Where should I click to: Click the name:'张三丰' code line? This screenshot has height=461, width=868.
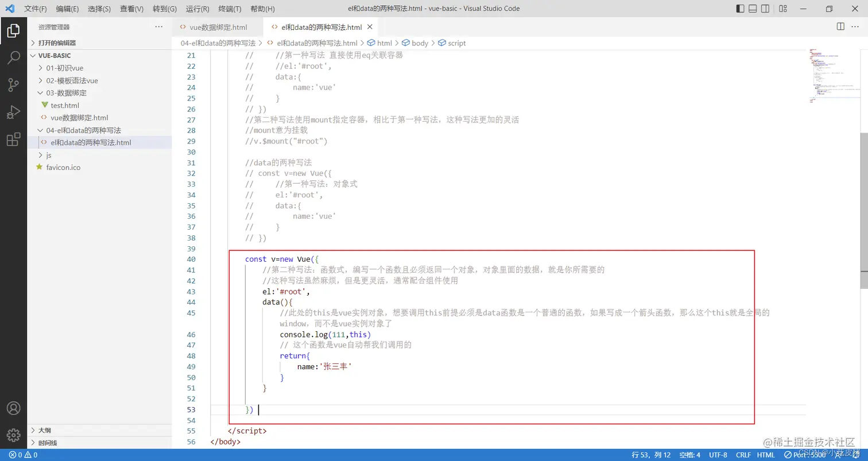324,366
